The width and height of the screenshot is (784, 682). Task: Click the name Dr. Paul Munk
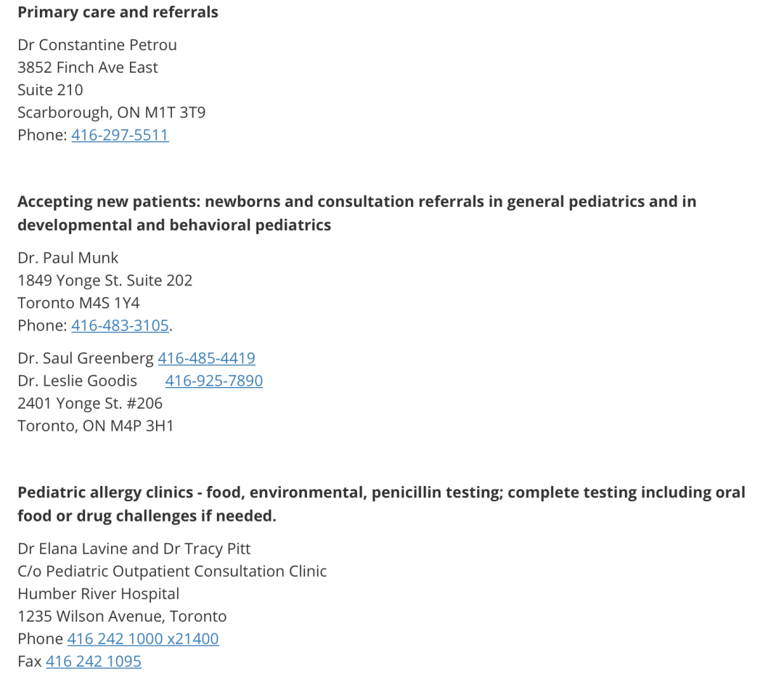coord(68,258)
